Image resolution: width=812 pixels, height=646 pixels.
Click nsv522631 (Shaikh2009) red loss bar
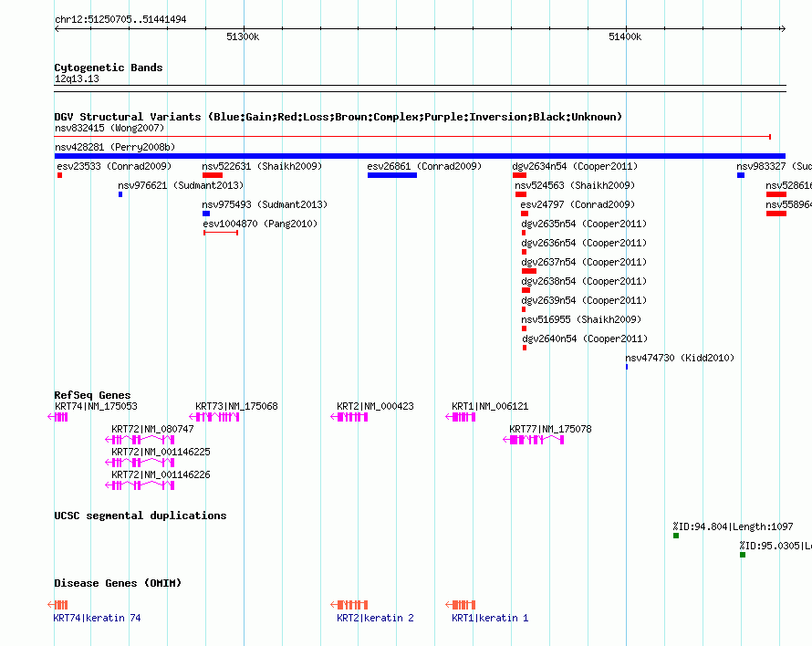click(x=213, y=175)
